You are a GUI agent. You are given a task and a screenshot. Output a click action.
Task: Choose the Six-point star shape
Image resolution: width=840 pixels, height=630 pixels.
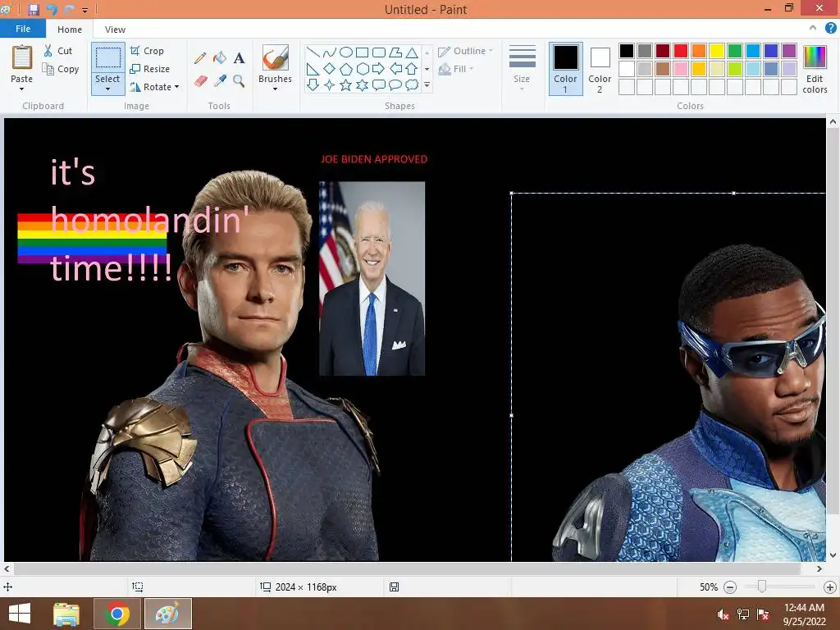[363, 84]
